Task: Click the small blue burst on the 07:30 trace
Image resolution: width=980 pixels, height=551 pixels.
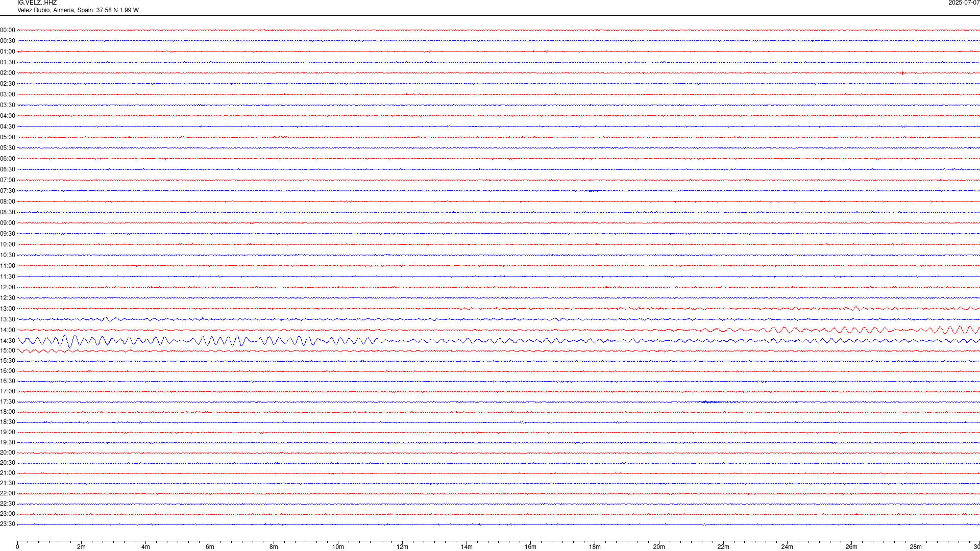Action: [x=591, y=191]
